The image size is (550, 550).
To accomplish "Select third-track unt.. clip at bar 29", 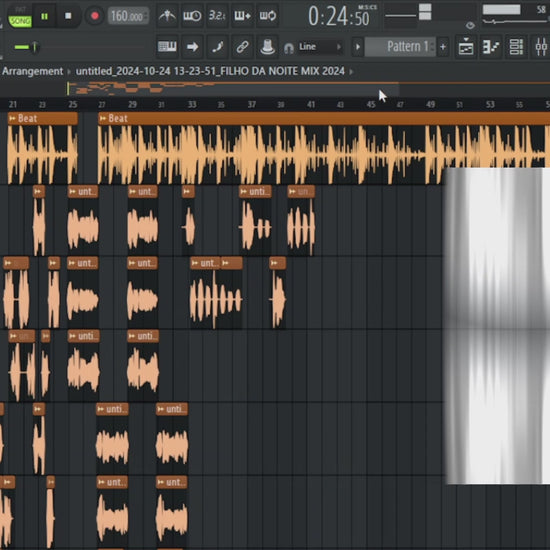I will coord(142,293).
